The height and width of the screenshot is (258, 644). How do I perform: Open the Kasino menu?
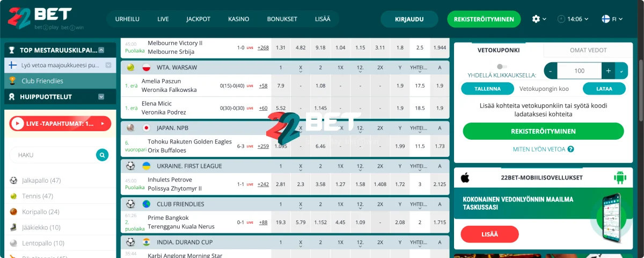(x=239, y=19)
